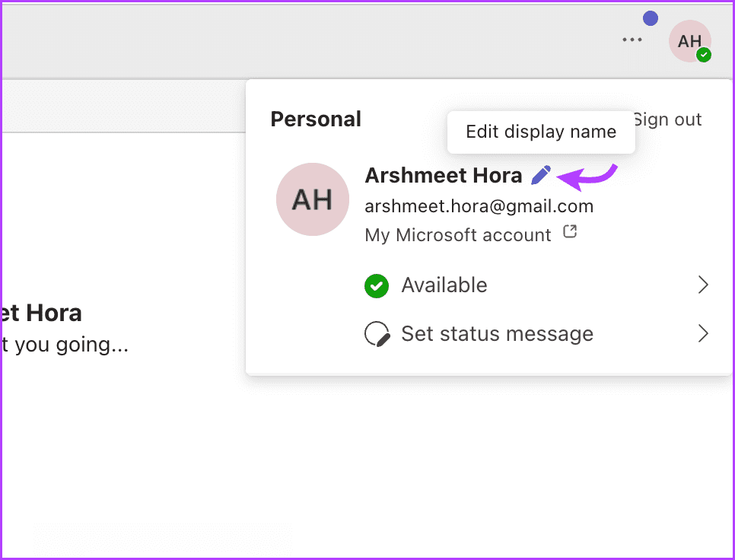Click the Sign out link
The height and width of the screenshot is (560, 735).
click(x=670, y=119)
